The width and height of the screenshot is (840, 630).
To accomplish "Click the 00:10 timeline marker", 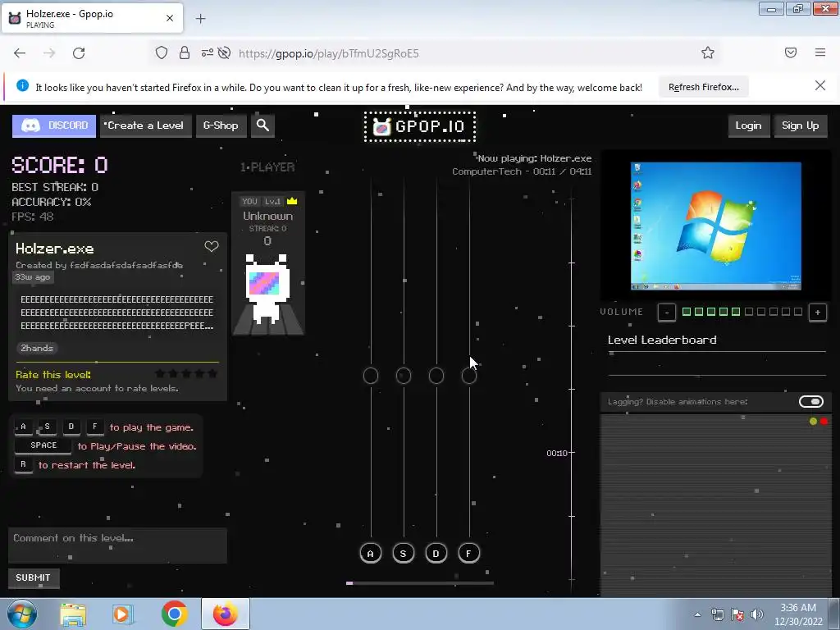I will point(557,453).
